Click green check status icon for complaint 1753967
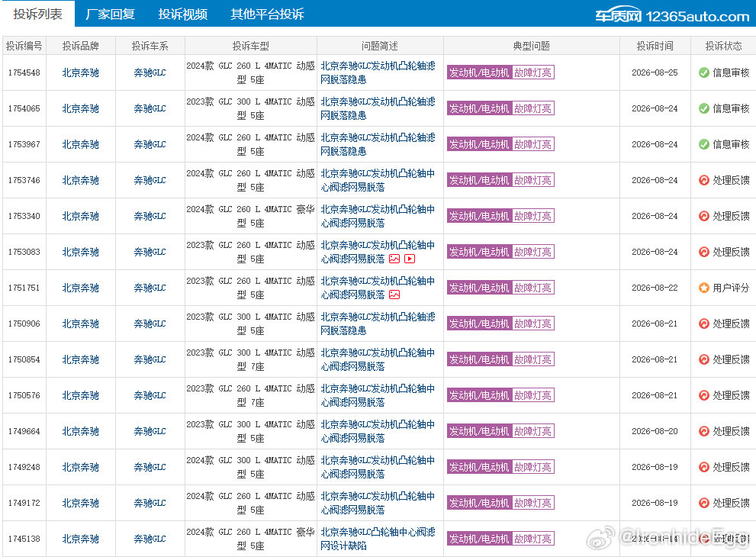This screenshot has height=557, width=756. coord(704,144)
